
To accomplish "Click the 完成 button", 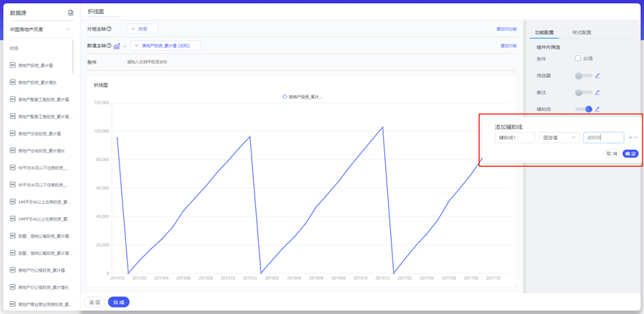I will pos(118,302).
